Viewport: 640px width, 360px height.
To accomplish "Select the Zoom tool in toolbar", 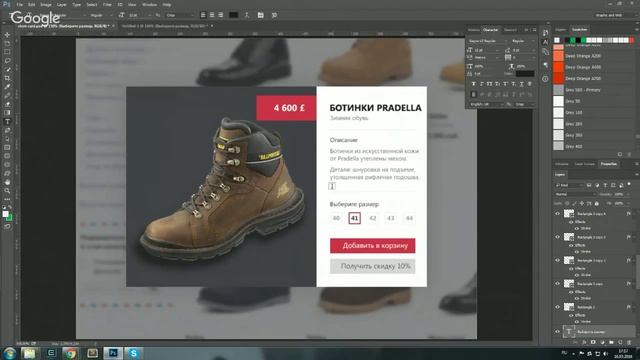I will pos(7,191).
